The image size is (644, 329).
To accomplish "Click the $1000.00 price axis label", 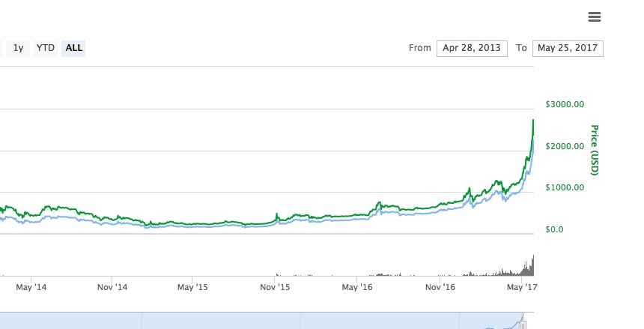I will 566,187.
